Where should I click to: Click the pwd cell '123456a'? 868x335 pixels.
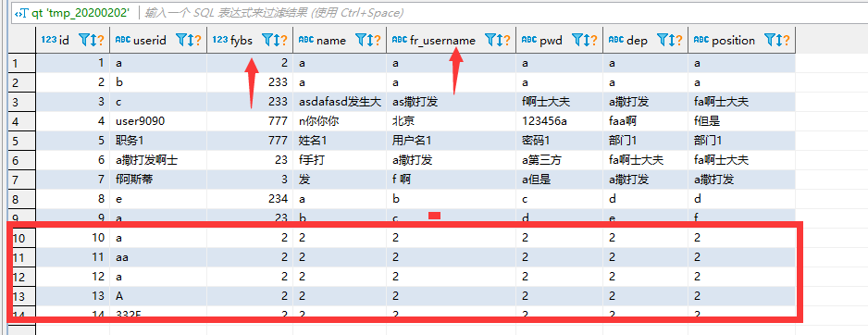[560, 121]
